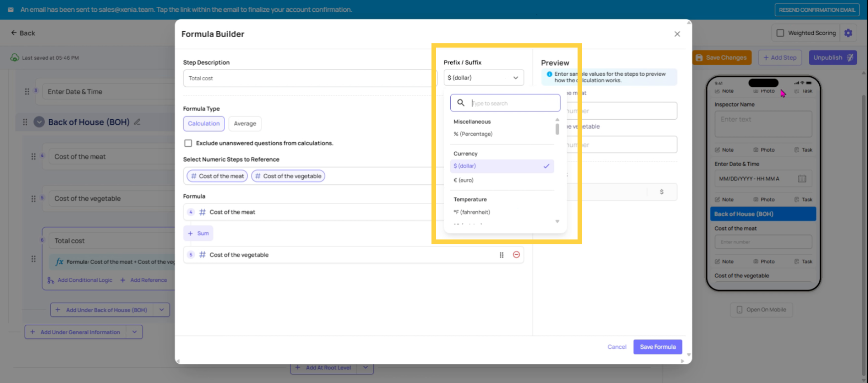Click Cost of the meat number field in preview
Viewport: 868px width, 383px height.
[x=763, y=242]
